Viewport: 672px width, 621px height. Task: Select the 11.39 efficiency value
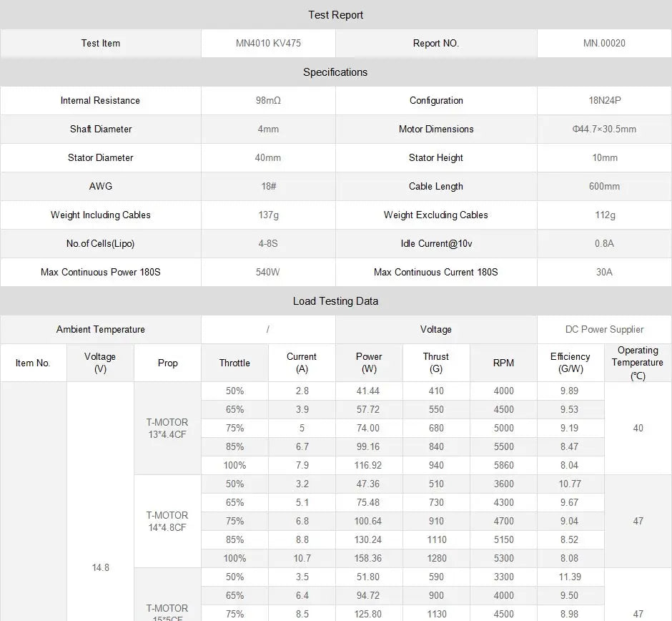(570, 577)
